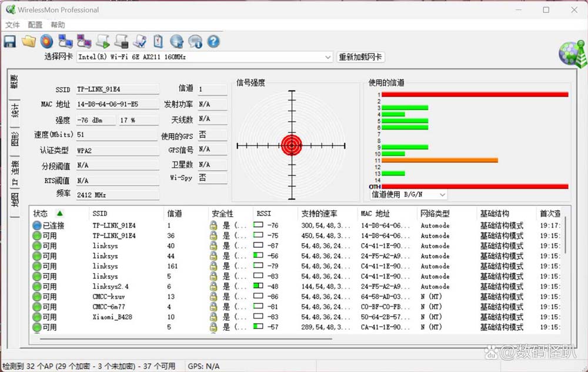Click the MAC 地址 field 14-D8-64-06-91-E5

118,104
